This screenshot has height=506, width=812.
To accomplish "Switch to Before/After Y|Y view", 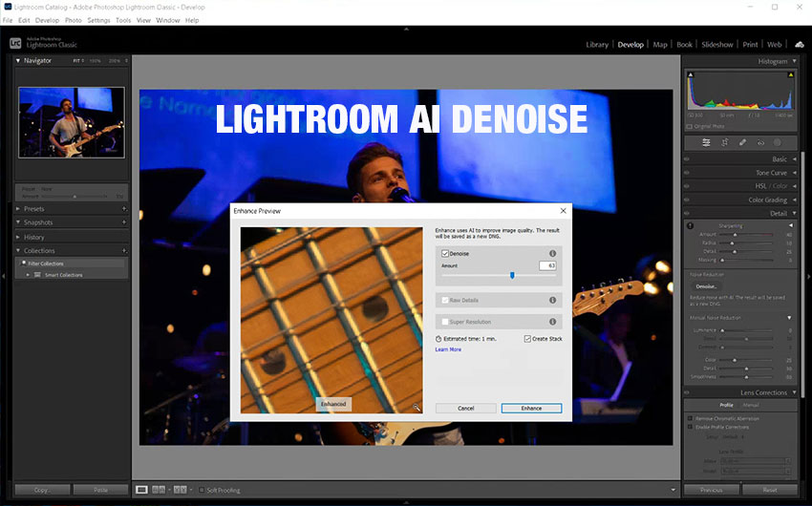I will (180, 490).
